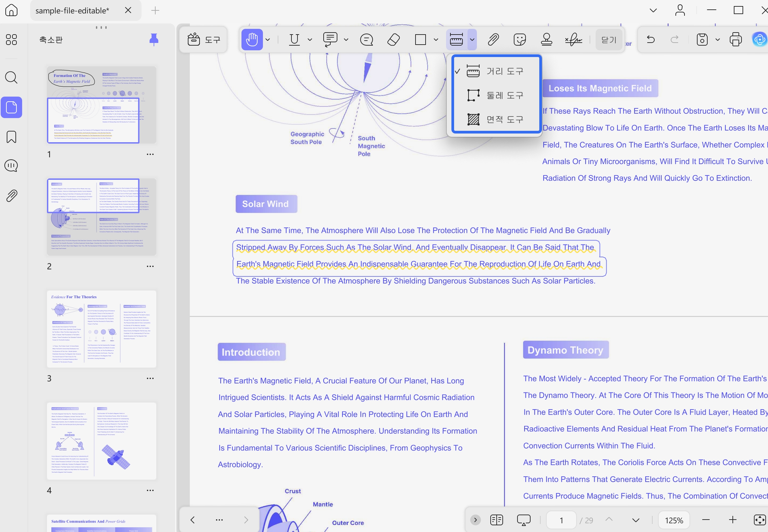Open the bookmarks panel in left sidebar
The height and width of the screenshot is (532, 768).
pos(11,137)
